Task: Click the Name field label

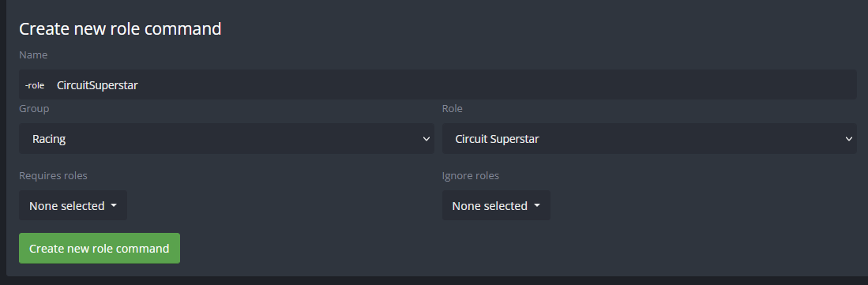Action: tap(33, 54)
